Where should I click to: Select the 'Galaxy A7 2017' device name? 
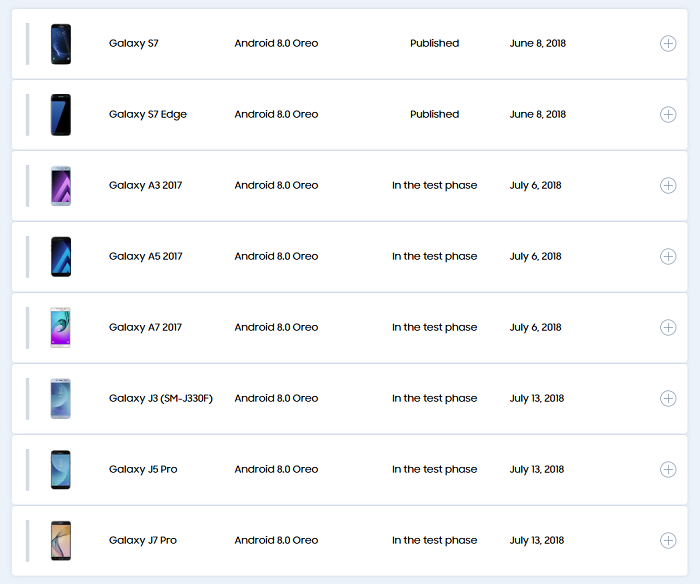click(146, 327)
